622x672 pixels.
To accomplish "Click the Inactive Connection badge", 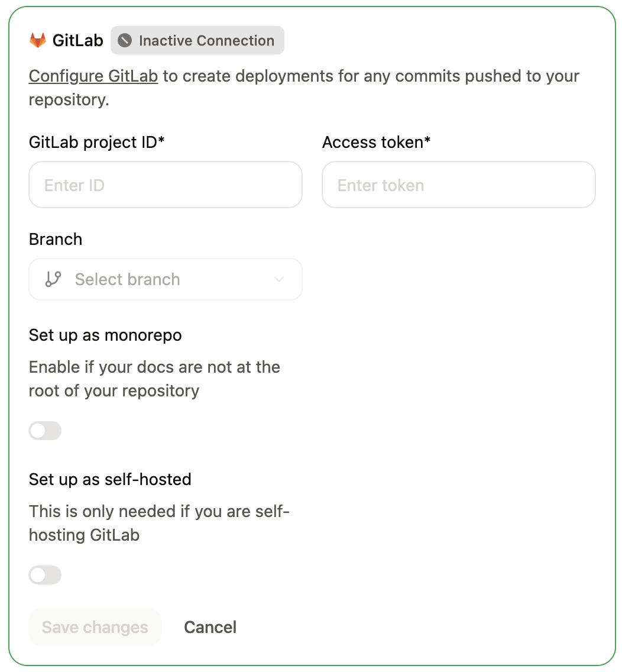I will pyautogui.click(x=197, y=40).
